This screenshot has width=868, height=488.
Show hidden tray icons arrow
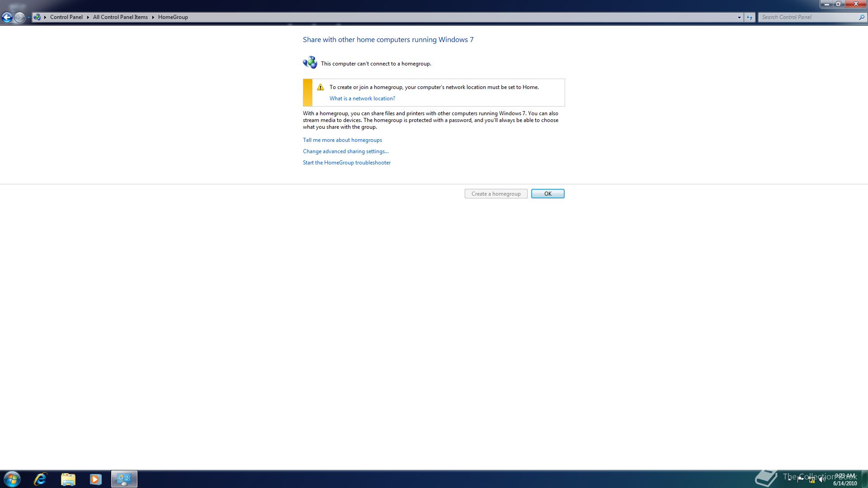click(790, 479)
